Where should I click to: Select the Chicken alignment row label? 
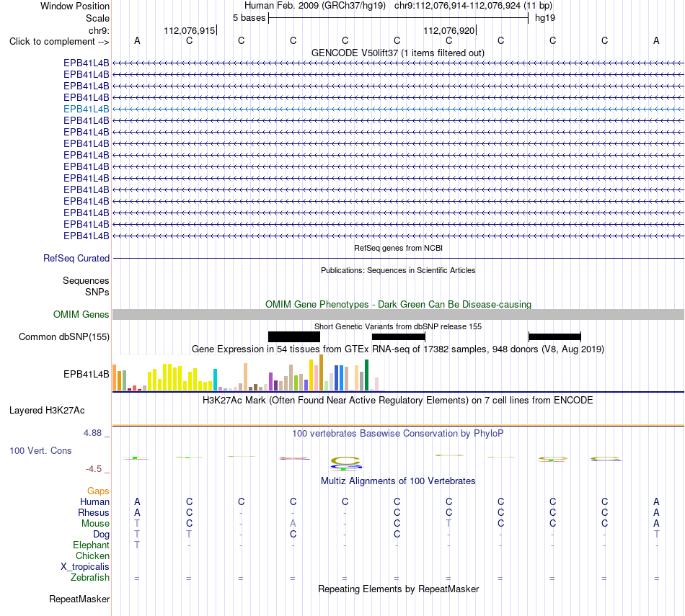coord(92,555)
